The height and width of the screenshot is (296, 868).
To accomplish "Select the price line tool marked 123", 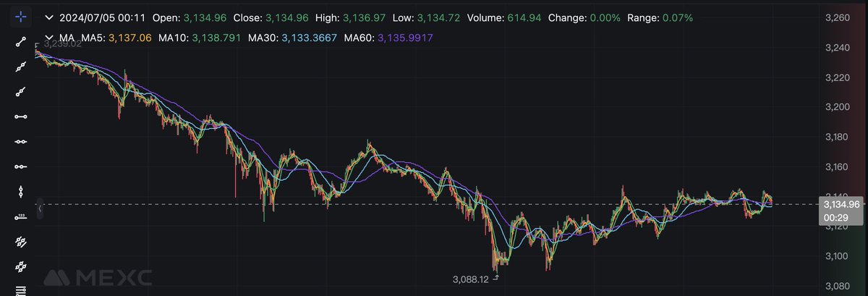I will [x=21, y=216].
